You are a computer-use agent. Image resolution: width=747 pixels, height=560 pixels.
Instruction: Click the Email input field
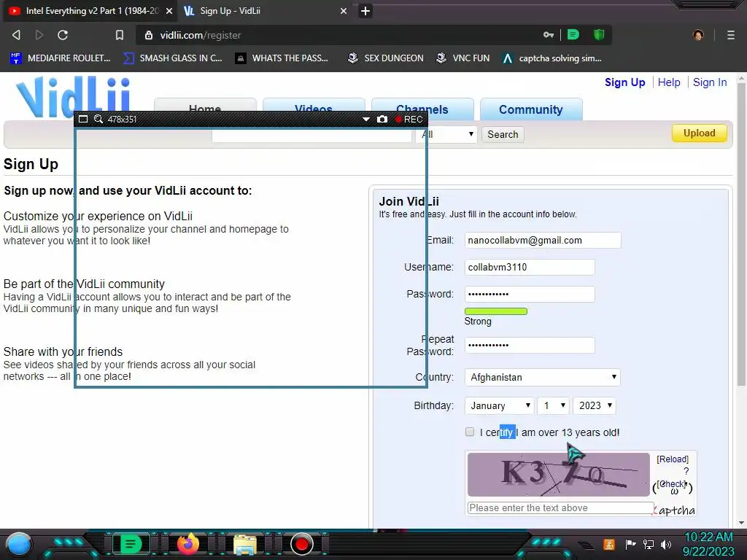pos(543,241)
